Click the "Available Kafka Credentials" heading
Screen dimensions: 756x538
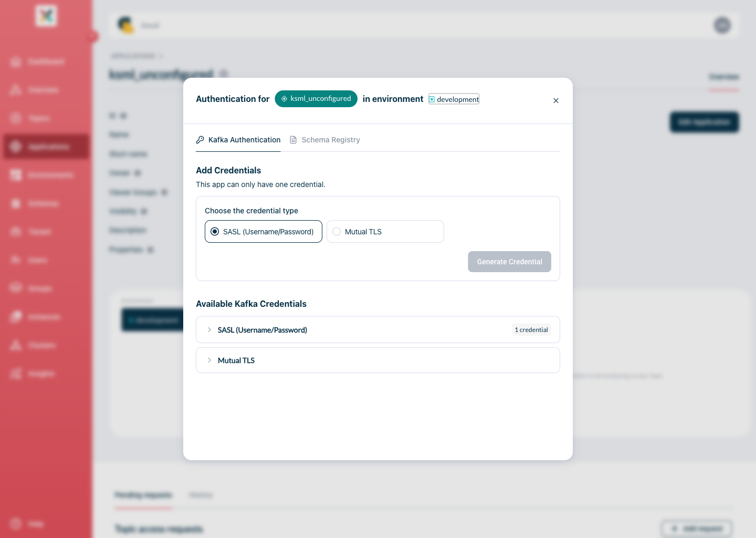coord(251,304)
